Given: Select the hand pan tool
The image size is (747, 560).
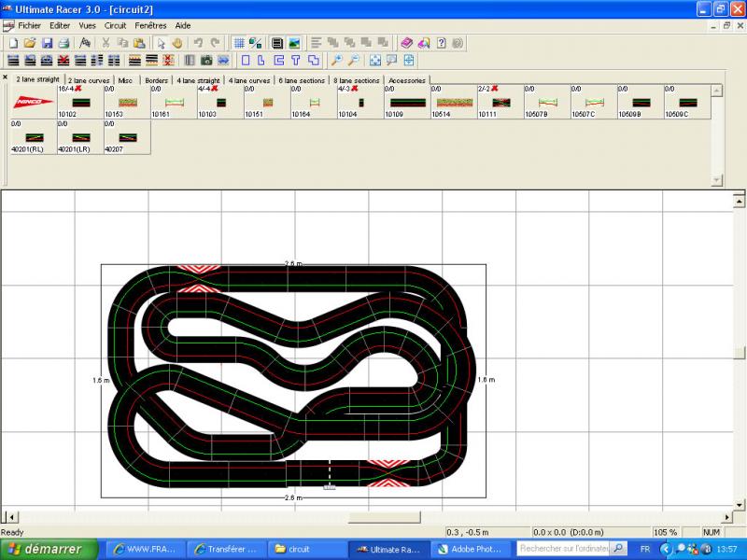Looking at the screenshot, I should click(177, 43).
